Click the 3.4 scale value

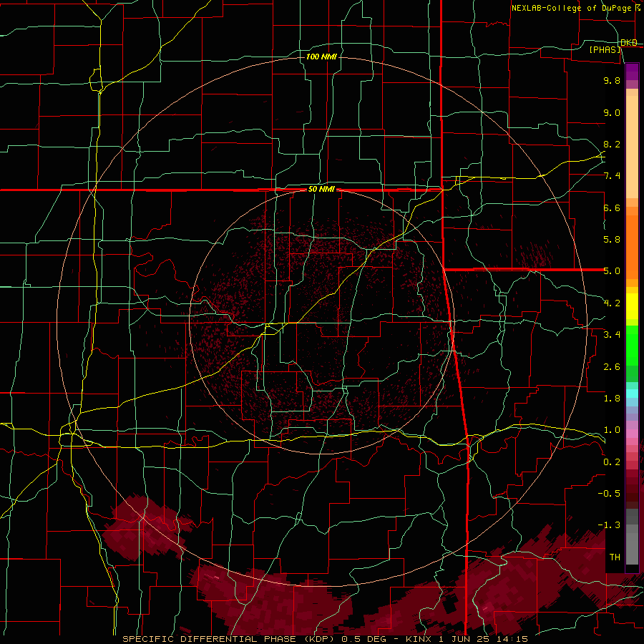click(x=612, y=335)
